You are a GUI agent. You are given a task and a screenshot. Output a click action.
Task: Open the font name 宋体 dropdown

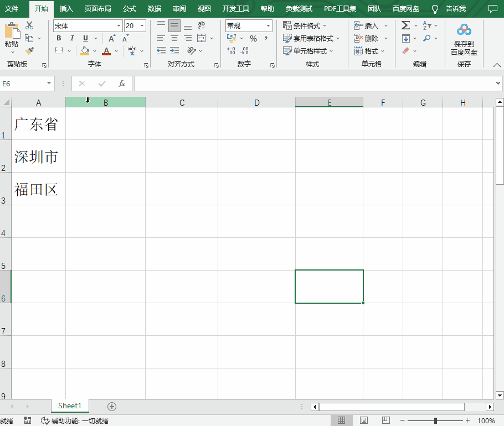point(119,25)
